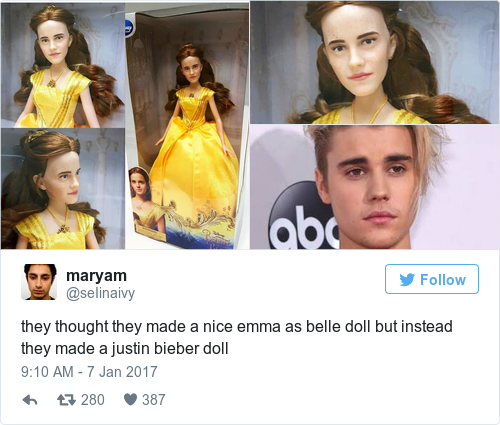This screenshot has height=425, width=500.
Task: Open the 9:10 AM - 7 Jan 2017 timestamp
Action: tap(89, 372)
